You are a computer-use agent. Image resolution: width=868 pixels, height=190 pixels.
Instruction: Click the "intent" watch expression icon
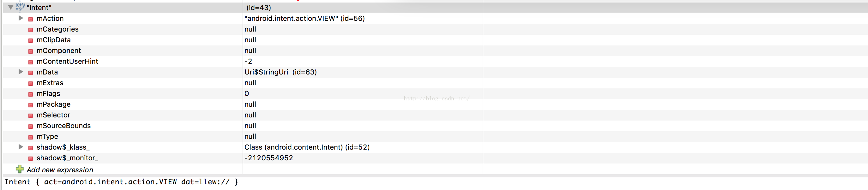click(20, 7)
